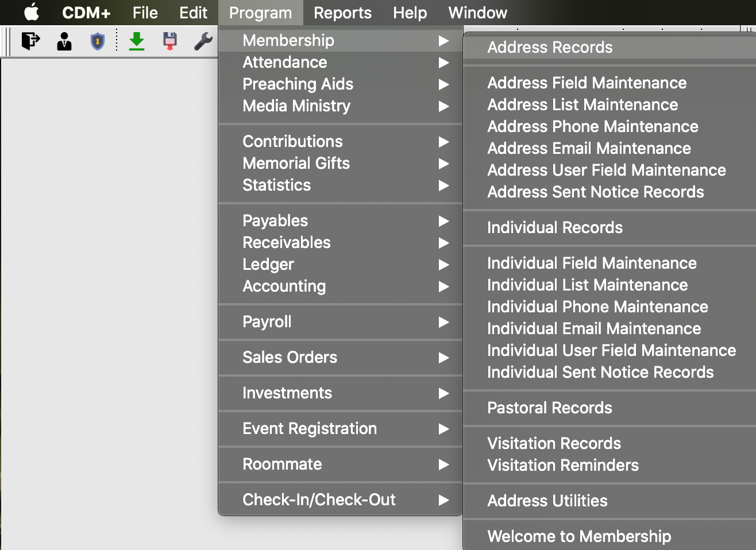Image resolution: width=756 pixels, height=550 pixels.
Task: Choose Pastoral Records from the submenu
Action: [549, 408]
